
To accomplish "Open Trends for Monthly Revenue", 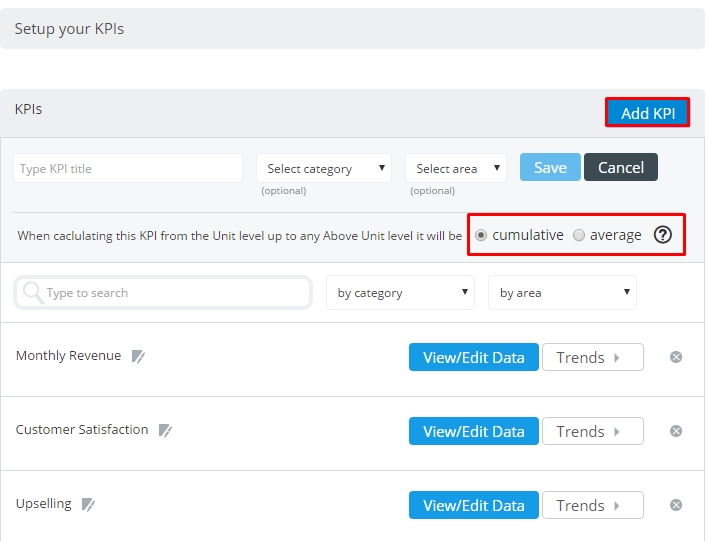I will [592, 357].
